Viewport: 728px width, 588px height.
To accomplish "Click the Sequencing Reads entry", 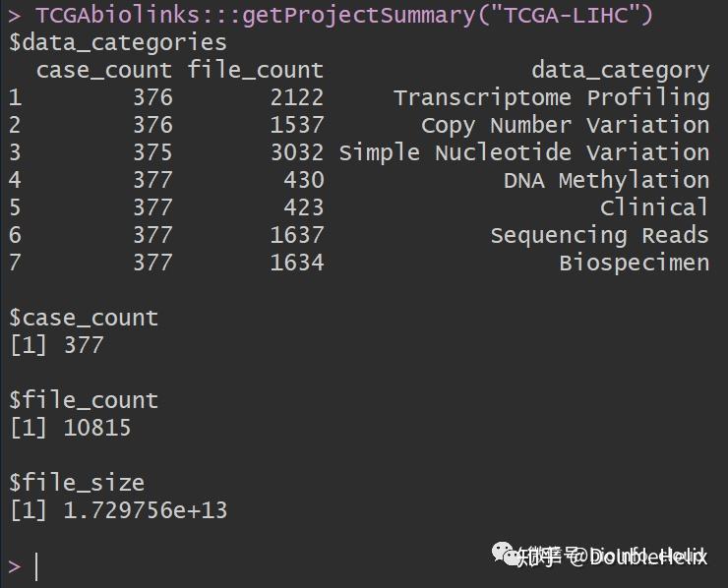I will pos(599,235).
